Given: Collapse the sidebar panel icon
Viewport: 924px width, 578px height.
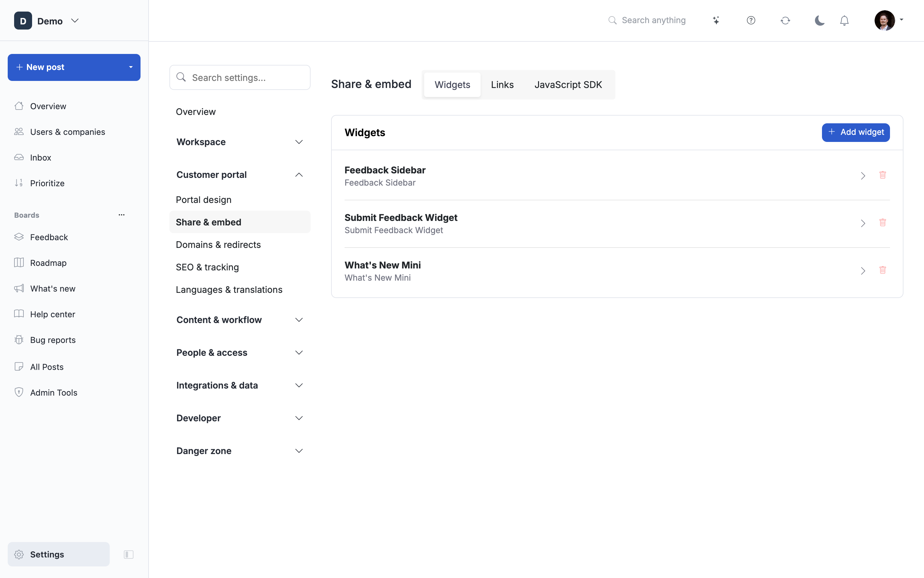Looking at the screenshot, I should [129, 554].
